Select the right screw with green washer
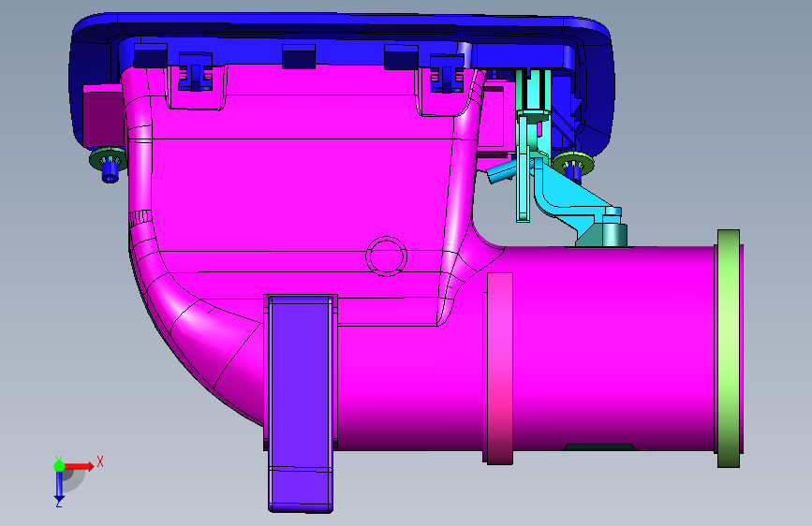The image size is (812, 526). click(573, 167)
